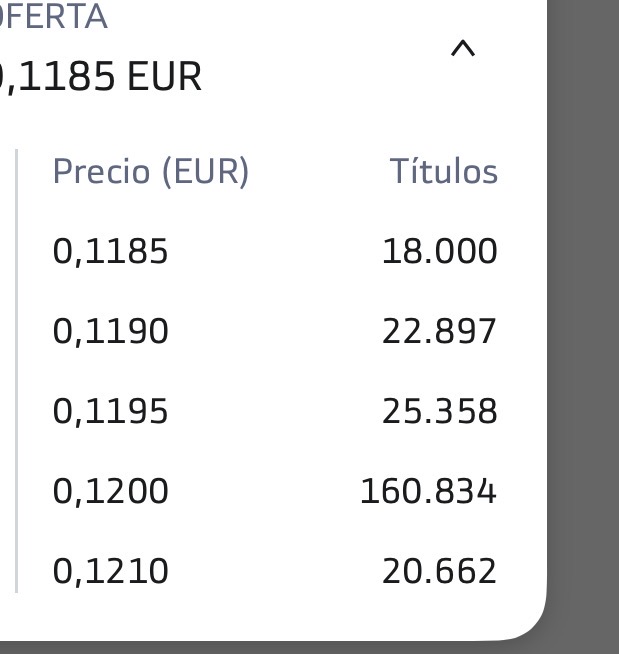Click the 22.897 títulos value
Screen dimensions: 619x654
point(439,331)
